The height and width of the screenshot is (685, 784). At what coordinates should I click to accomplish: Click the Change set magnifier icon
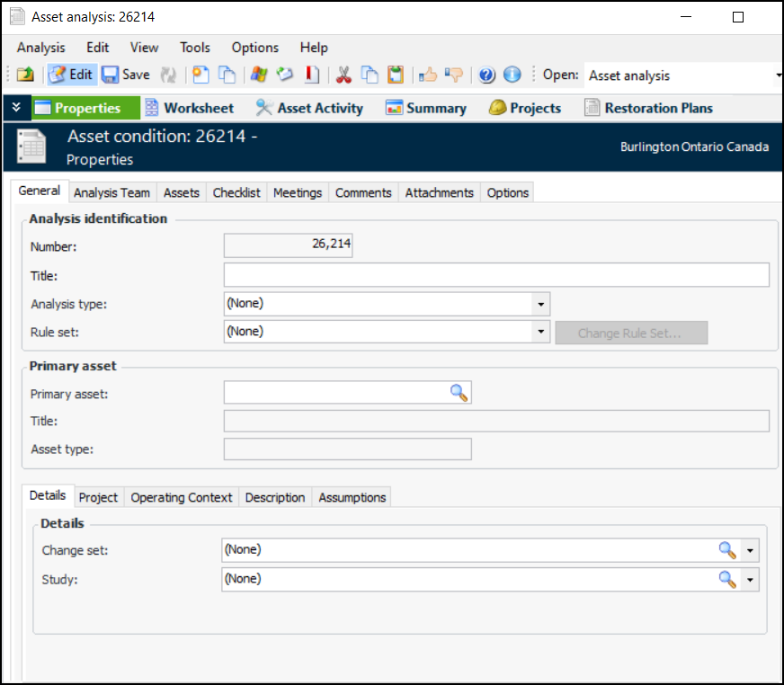tap(726, 550)
